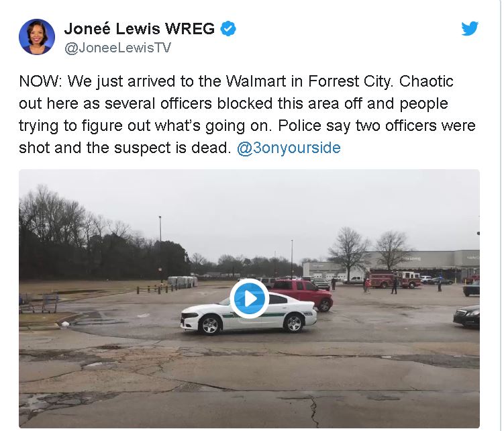Click the 'suspect is dead' tweet text

pyautogui.click(x=172, y=148)
